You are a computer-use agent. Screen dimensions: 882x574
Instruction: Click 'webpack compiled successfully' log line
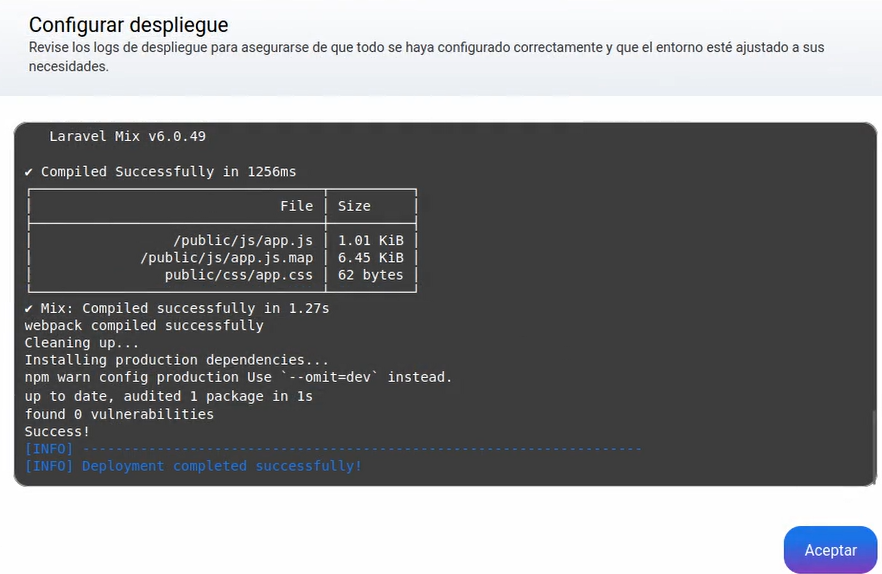coord(144,325)
